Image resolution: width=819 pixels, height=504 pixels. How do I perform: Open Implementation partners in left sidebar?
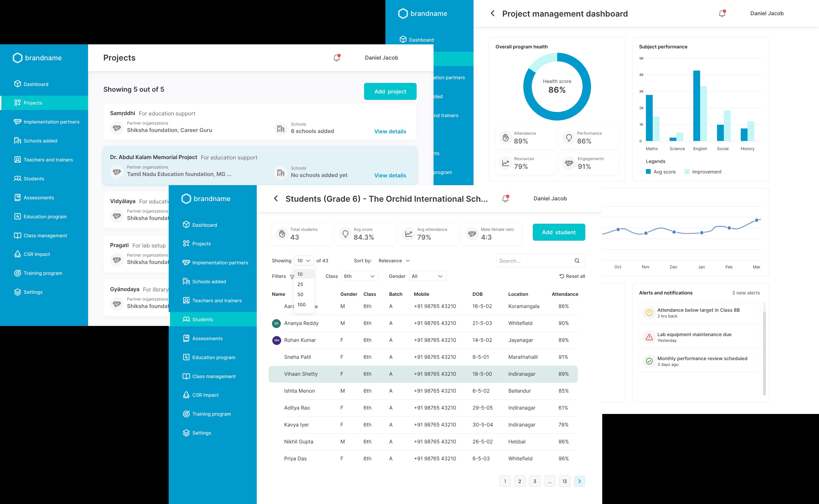(x=51, y=122)
